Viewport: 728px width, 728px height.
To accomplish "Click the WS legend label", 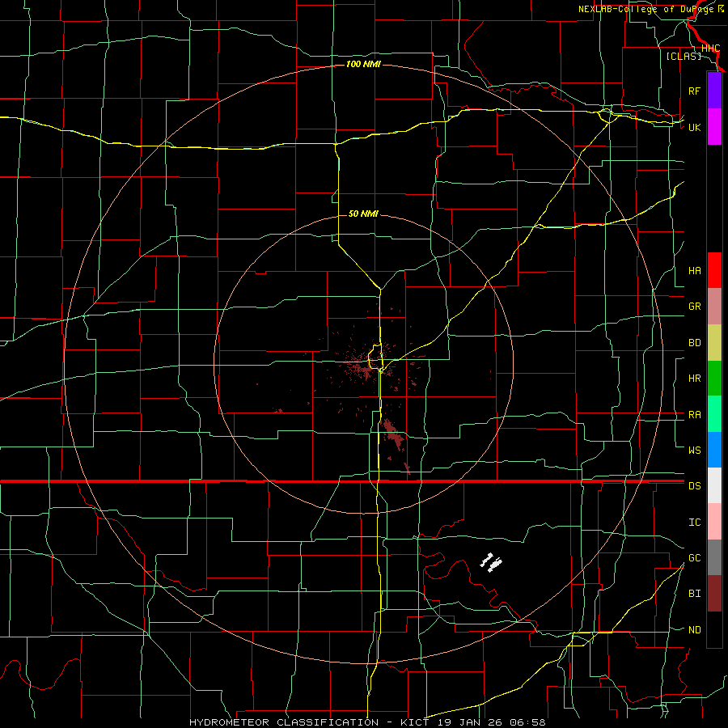I will tap(694, 450).
